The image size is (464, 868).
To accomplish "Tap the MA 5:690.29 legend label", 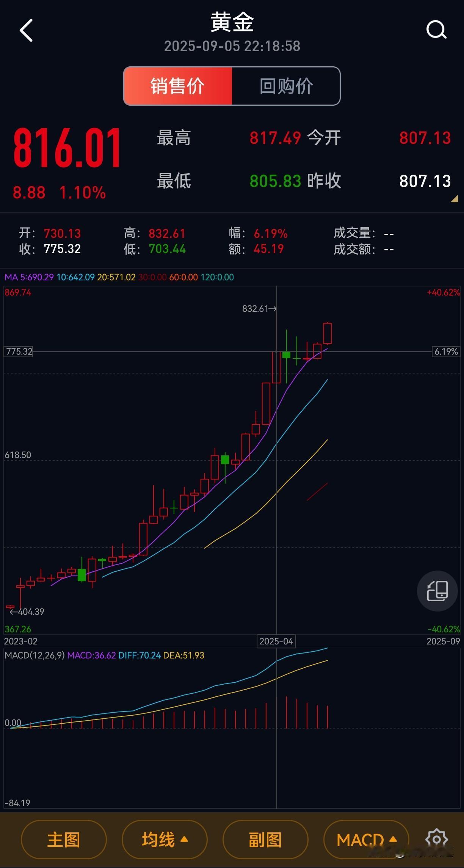I will tap(29, 277).
